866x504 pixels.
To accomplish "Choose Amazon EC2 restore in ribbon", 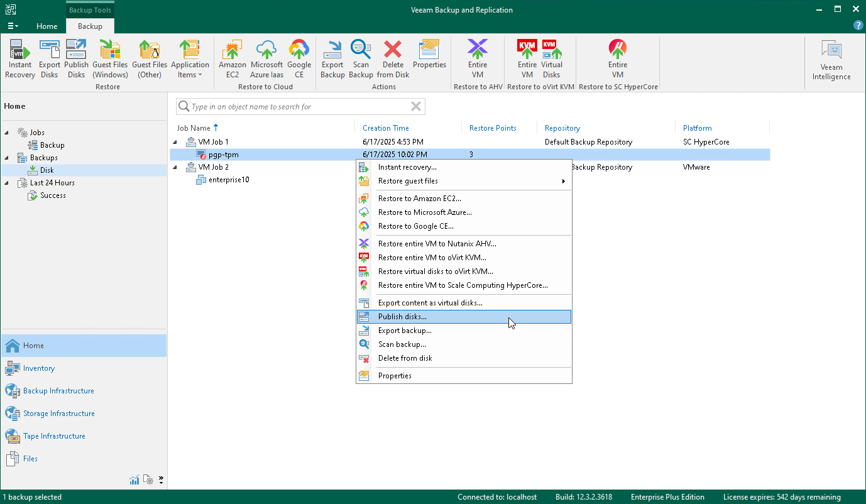I will click(x=233, y=59).
